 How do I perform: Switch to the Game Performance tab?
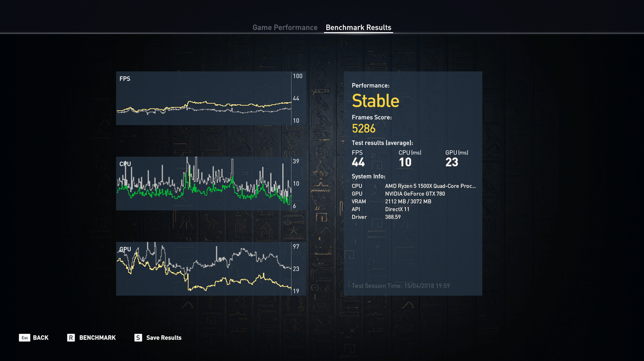(x=285, y=28)
